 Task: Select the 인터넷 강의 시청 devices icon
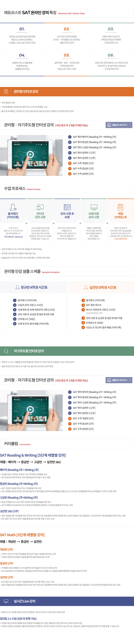tap(40, 207)
